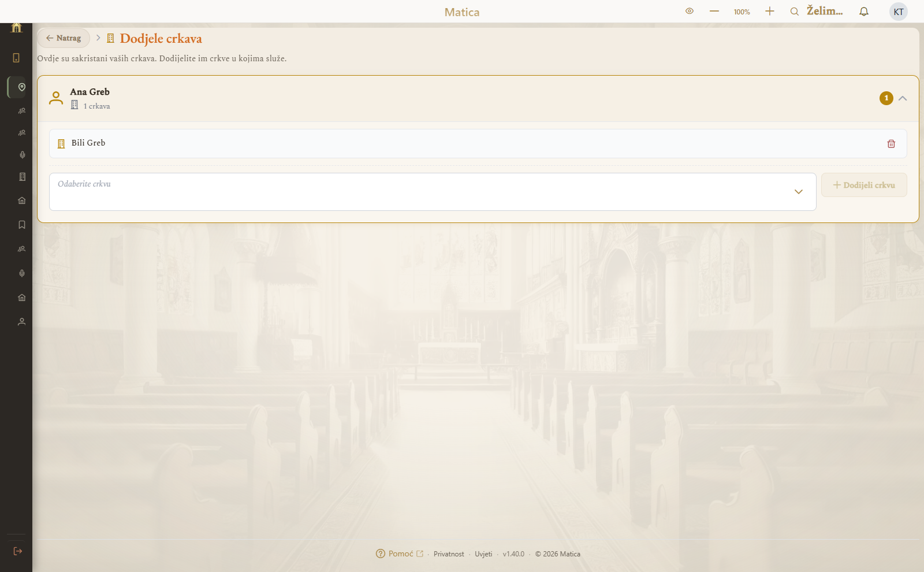Remove the Bili Greb church assignment
The height and width of the screenshot is (572, 924).
tap(891, 144)
